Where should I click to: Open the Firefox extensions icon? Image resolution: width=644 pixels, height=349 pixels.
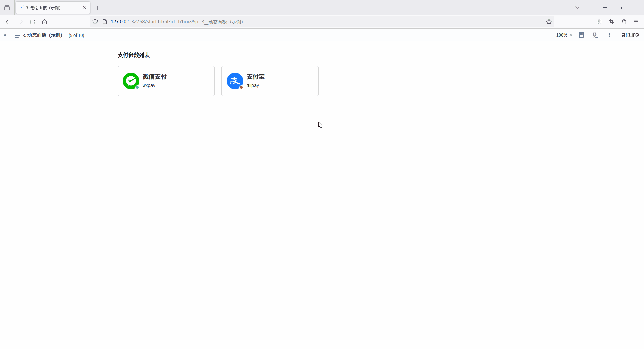coord(624,22)
